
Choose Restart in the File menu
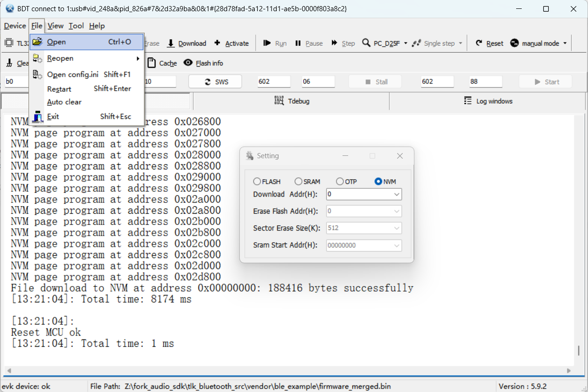pyautogui.click(x=86, y=89)
